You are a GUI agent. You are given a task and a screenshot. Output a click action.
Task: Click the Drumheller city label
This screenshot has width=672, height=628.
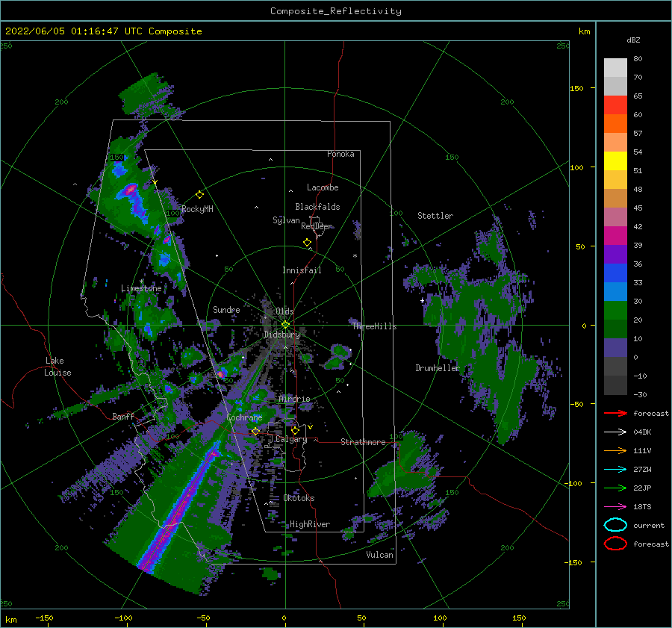[x=438, y=368]
